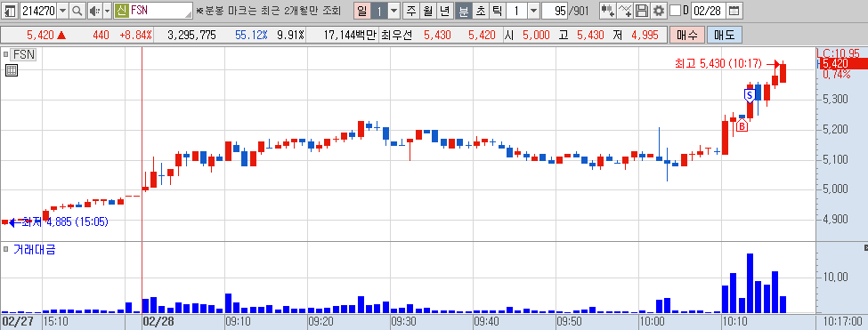
Task: Click the stock search magnifier icon
Action: click(x=77, y=11)
